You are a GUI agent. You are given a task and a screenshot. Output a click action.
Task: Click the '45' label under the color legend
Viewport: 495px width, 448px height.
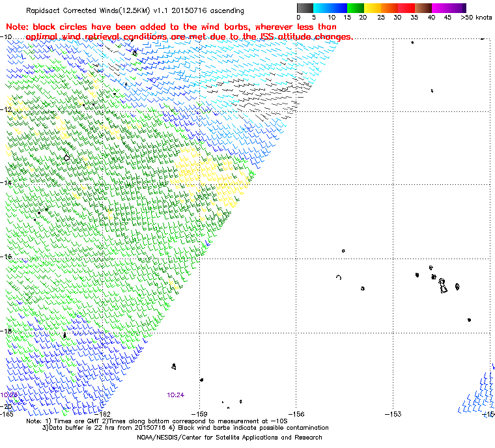[447, 18]
